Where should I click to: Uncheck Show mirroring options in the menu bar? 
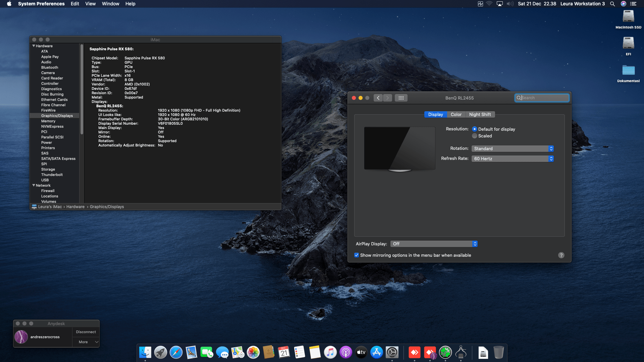click(x=357, y=255)
